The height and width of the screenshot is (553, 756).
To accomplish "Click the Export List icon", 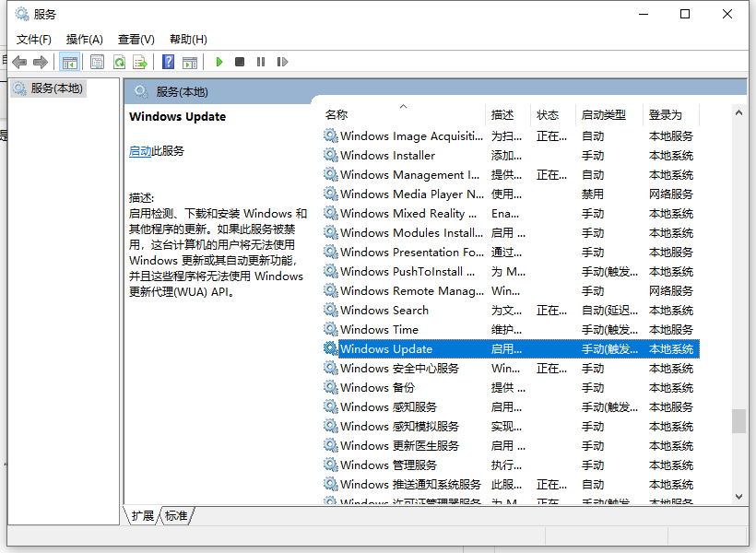I will pos(140,61).
